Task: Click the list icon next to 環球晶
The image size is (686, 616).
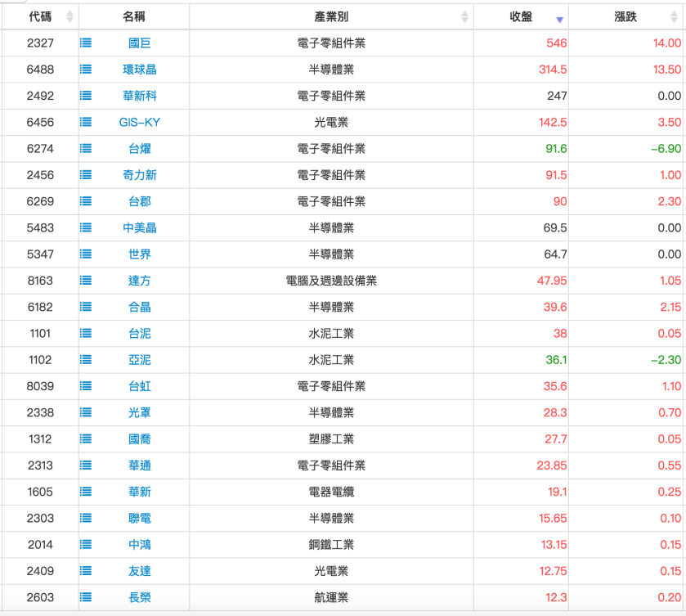Action: coord(86,70)
